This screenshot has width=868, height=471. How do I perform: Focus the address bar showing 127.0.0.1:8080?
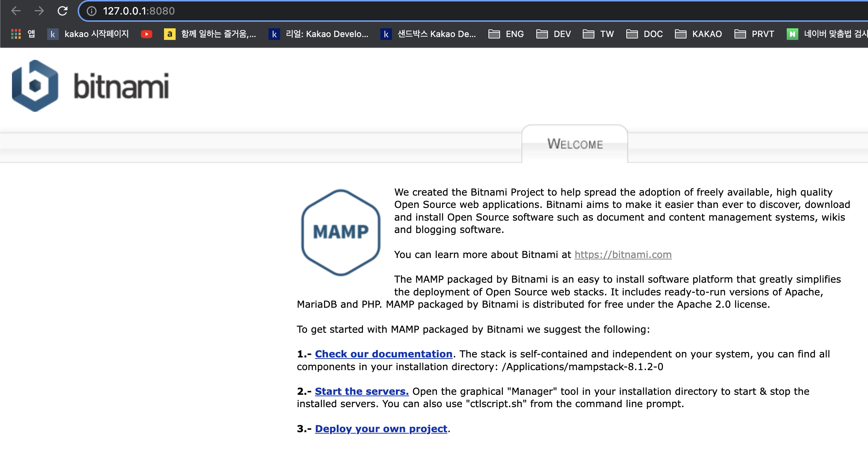472,11
